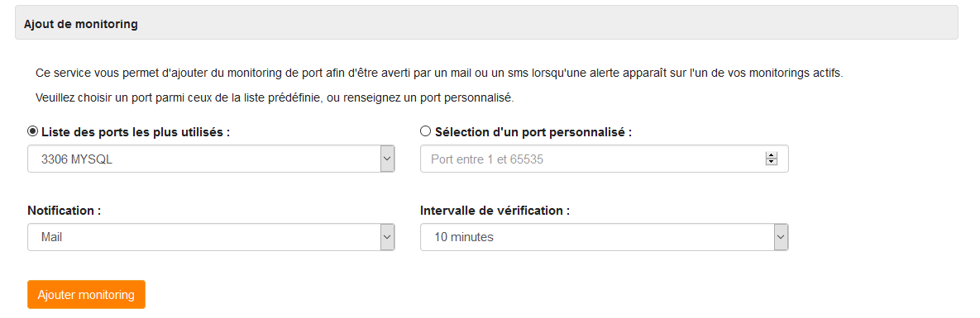Viewport: 980px width, 318px height.
Task: Click the "Ajout de monitoring" panel header
Action: coord(486,24)
